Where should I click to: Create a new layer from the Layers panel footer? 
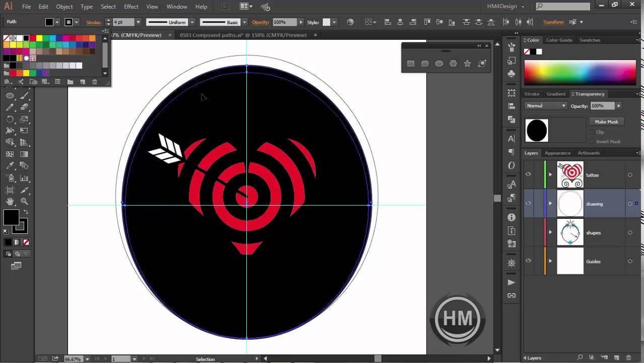coord(616,357)
